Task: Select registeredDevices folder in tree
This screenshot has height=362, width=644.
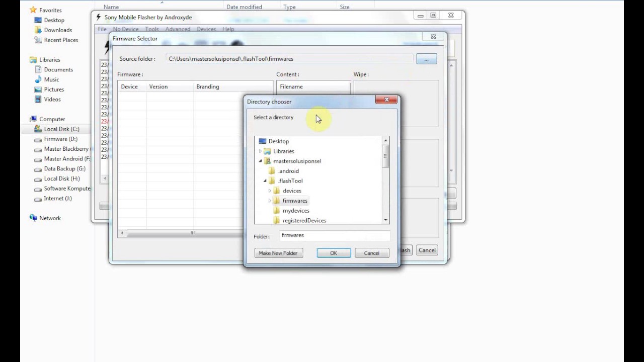Action: pyautogui.click(x=304, y=220)
